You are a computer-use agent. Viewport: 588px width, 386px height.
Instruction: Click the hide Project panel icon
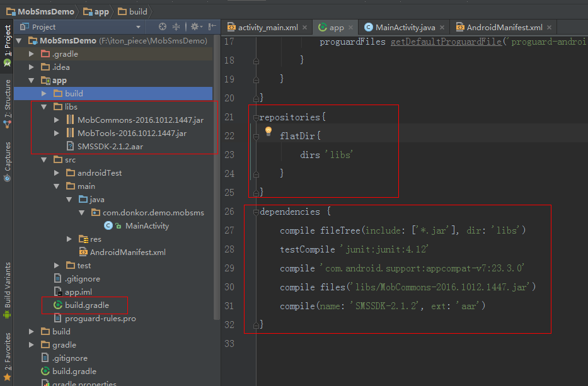212,26
